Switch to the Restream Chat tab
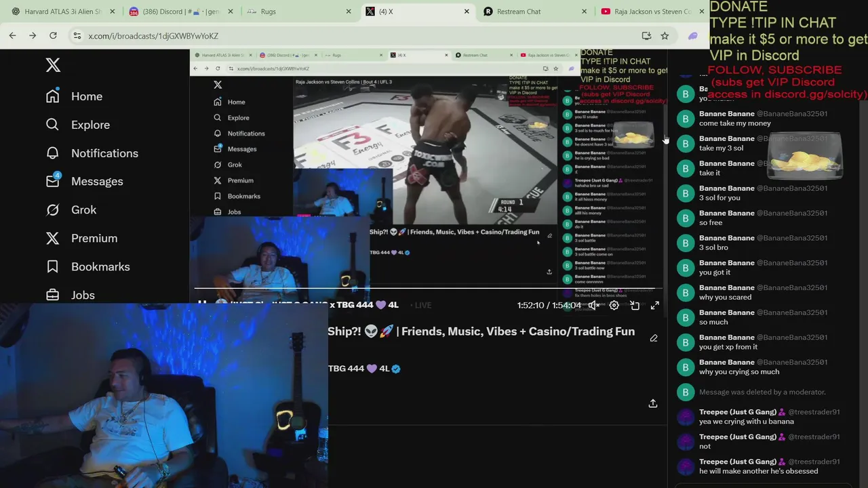Screen dimensions: 868x488 (x=534, y=12)
